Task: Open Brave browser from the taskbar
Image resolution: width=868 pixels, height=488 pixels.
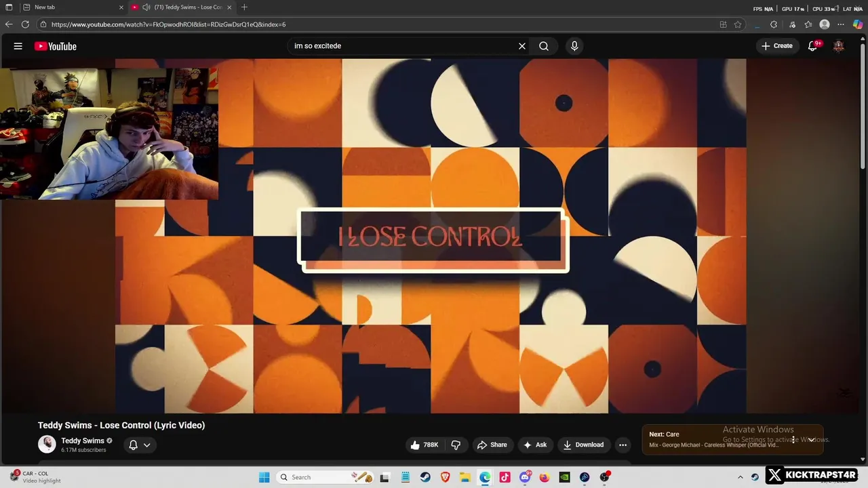Action: point(446,477)
